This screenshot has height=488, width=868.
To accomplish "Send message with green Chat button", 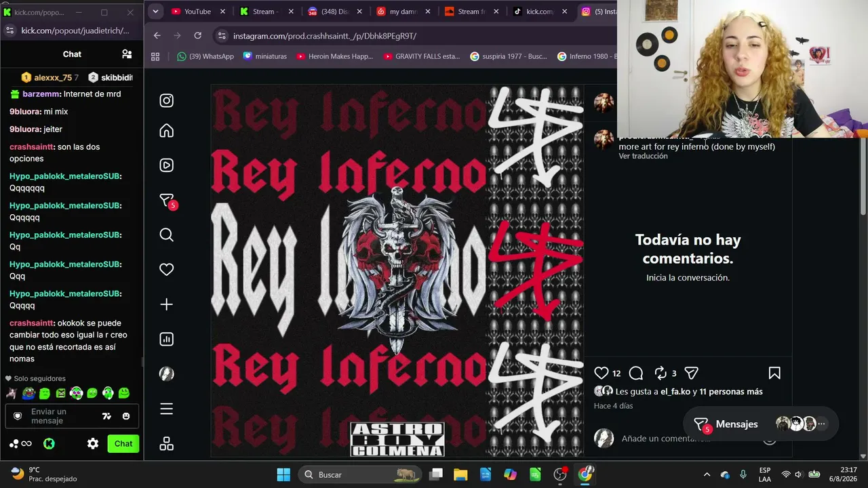I will 123,444.
